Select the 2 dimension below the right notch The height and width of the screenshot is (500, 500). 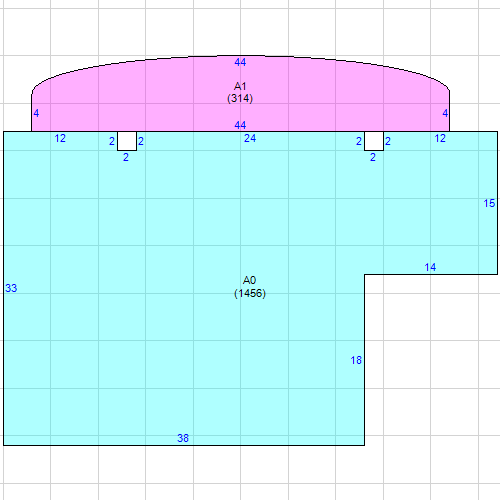pyautogui.click(x=373, y=157)
